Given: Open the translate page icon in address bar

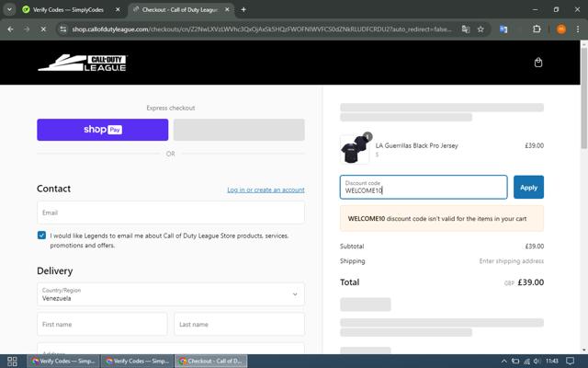Looking at the screenshot, I should point(466,29).
